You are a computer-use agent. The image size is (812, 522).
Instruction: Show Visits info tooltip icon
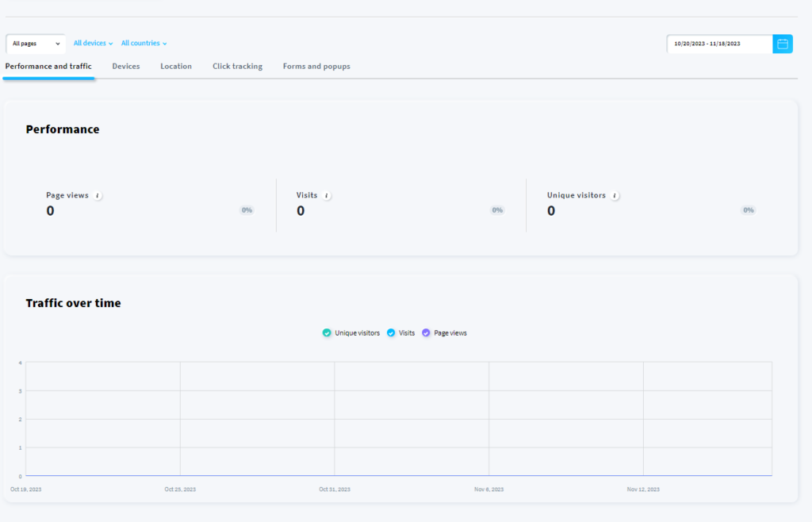326,196
